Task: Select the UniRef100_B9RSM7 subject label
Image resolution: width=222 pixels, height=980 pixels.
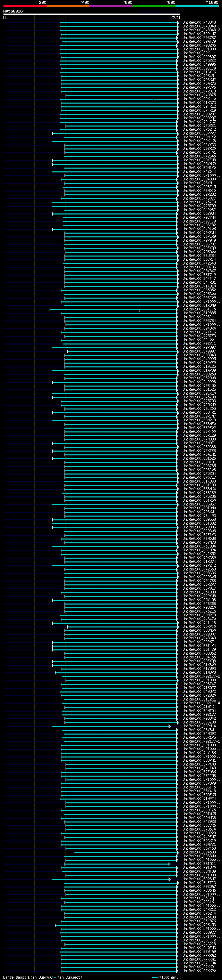Action: click(199, 879)
